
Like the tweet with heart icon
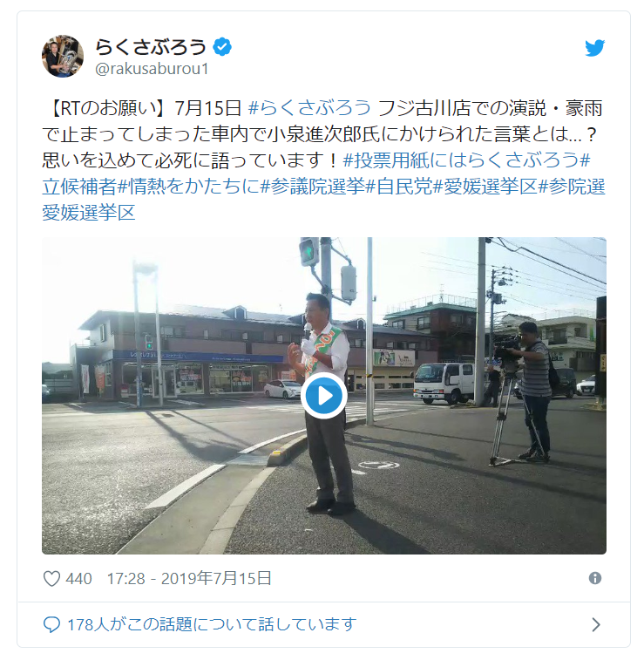(x=51, y=578)
